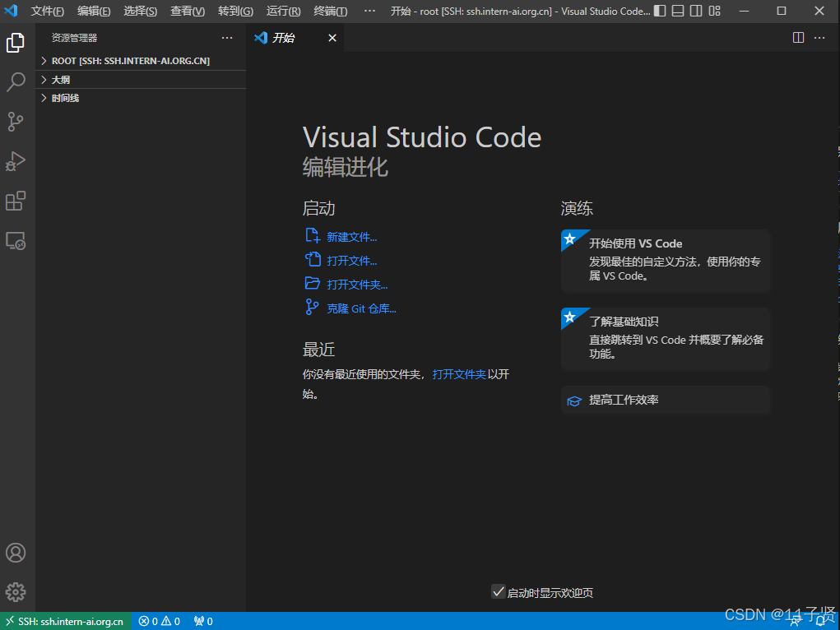
Task: Click the warnings indicator in the status bar
Action: (x=170, y=622)
